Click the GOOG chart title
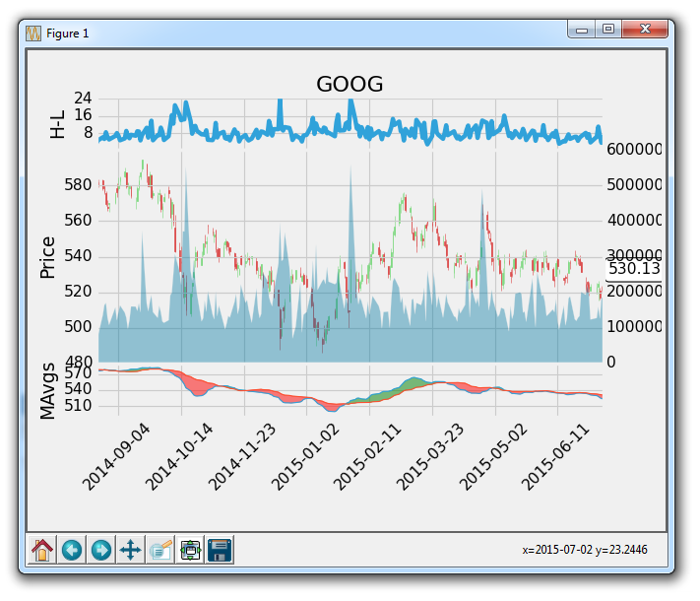Screen dimensions: 700x601 click(x=350, y=85)
